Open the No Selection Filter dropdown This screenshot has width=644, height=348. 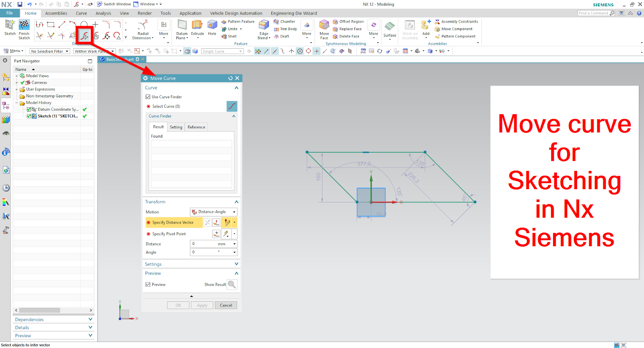click(x=50, y=51)
